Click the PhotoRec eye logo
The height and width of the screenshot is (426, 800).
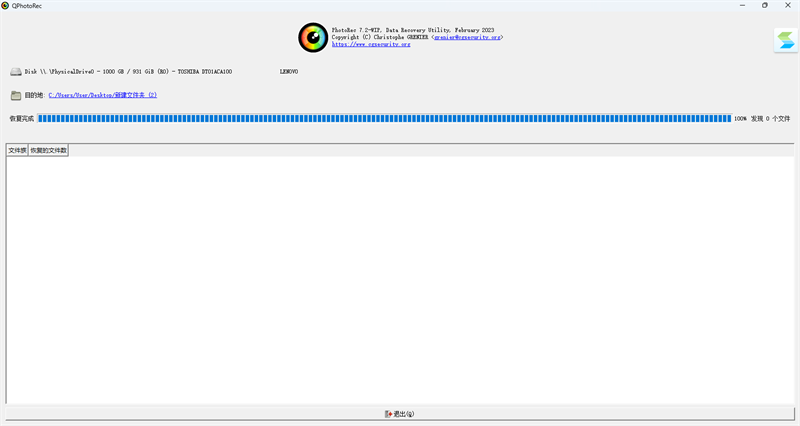coord(313,37)
